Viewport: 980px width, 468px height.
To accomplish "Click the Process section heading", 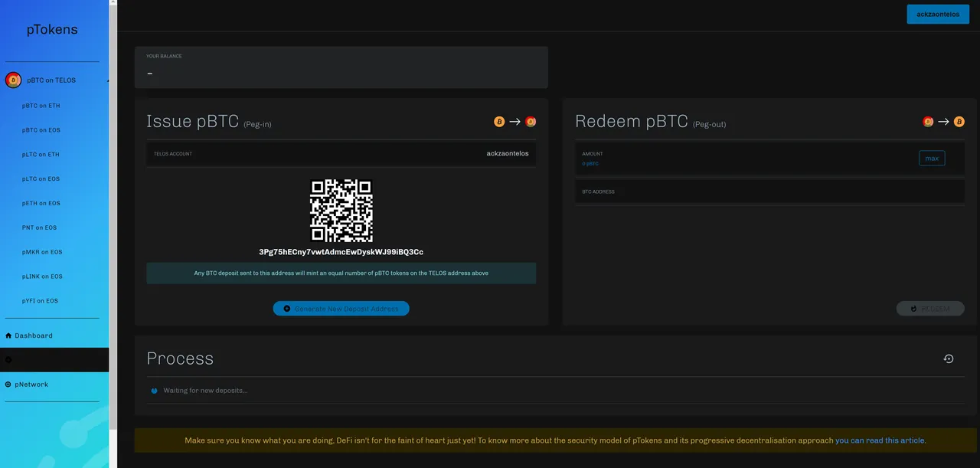I will (180, 358).
